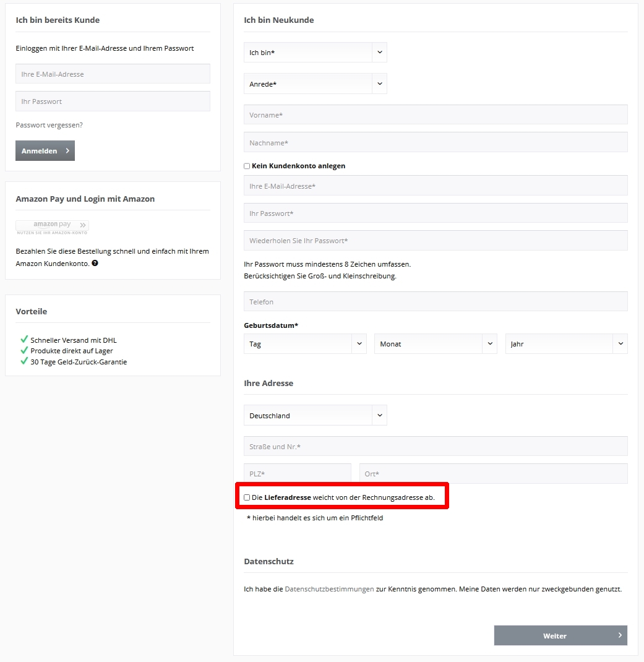Image resolution: width=644 pixels, height=662 pixels.
Task: Open the 'Ich bin' dropdown
Action: click(315, 53)
